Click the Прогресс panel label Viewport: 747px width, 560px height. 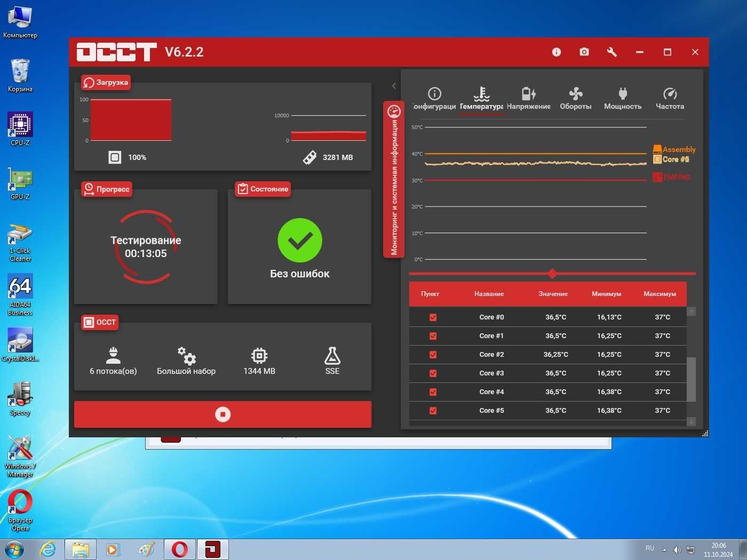pos(106,189)
